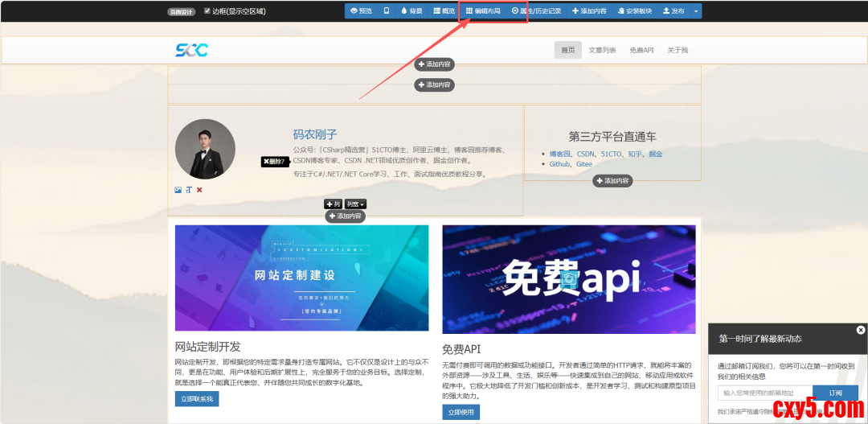Click the 背景 droplet background button
868x424 pixels.
click(x=411, y=11)
